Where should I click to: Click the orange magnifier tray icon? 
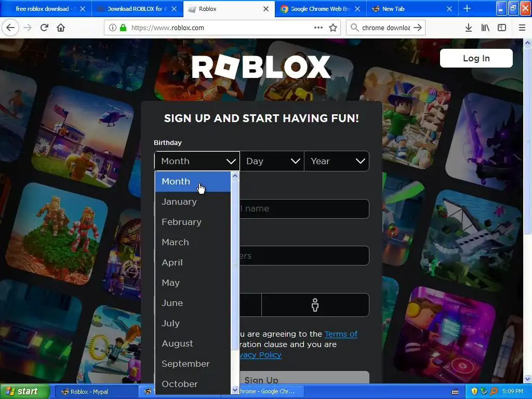pyautogui.click(x=494, y=391)
